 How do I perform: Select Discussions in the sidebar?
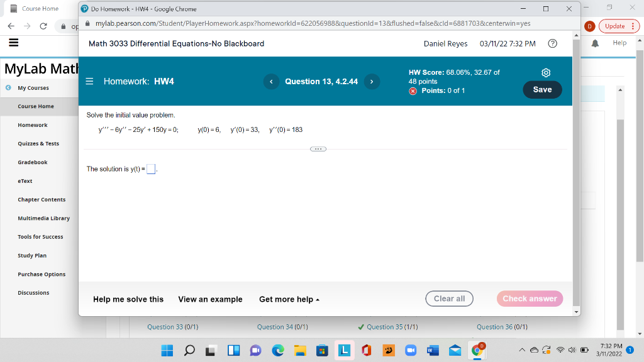(33, 293)
